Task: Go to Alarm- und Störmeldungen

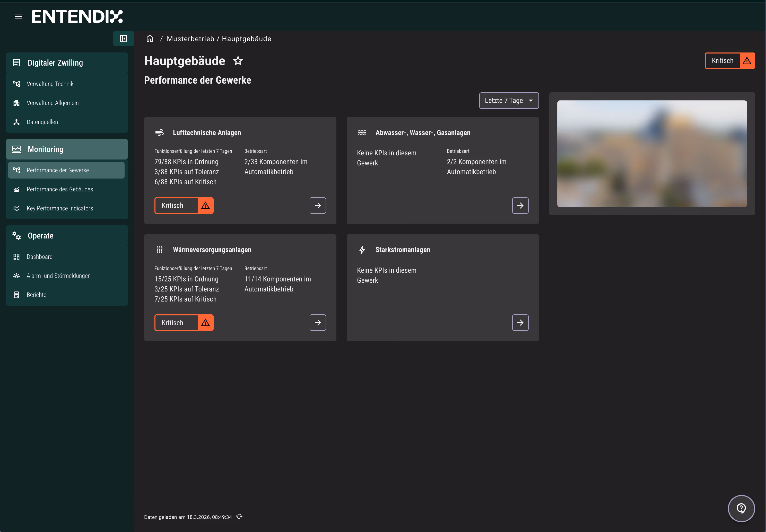Action: pos(58,276)
